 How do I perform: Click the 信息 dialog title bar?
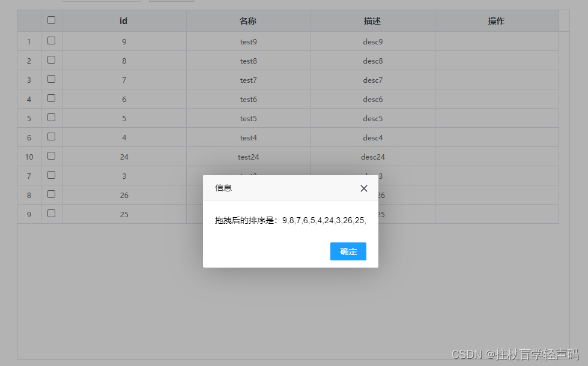(x=223, y=188)
